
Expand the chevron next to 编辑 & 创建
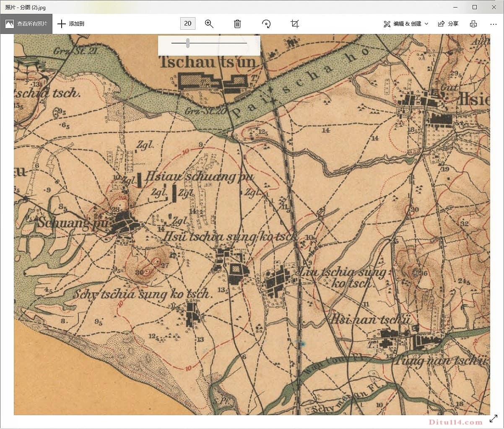(426, 24)
